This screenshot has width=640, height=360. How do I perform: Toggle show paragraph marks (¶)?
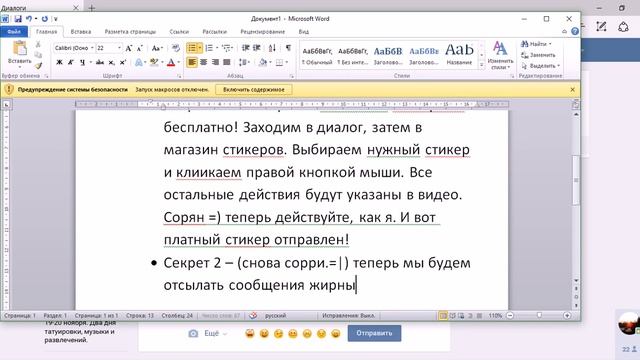(288, 48)
